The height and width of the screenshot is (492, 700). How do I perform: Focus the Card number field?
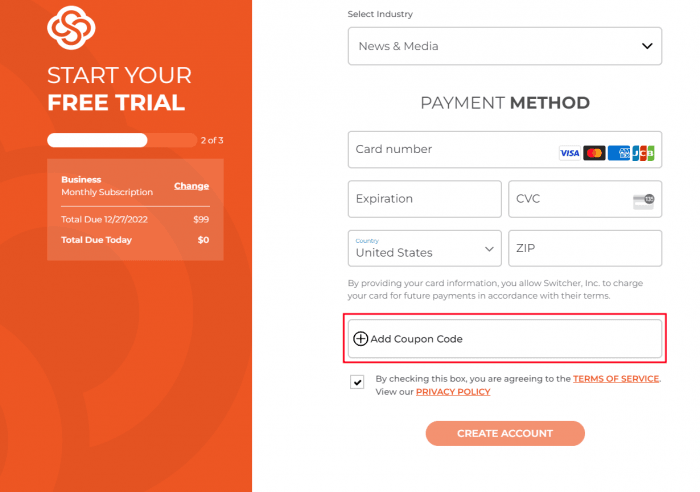[505, 150]
